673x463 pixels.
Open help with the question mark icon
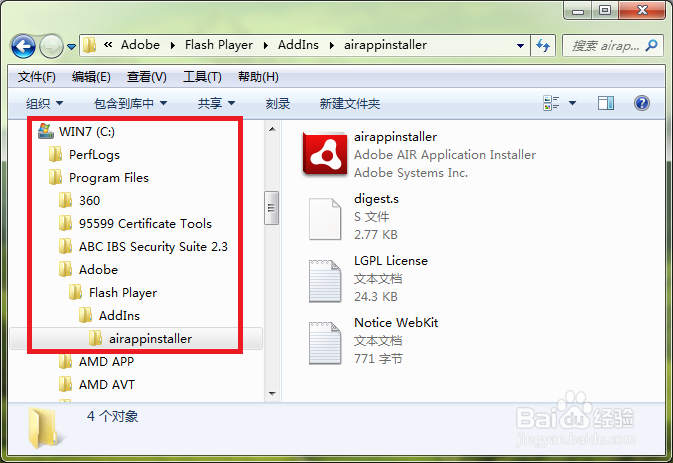(x=642, y=103)
